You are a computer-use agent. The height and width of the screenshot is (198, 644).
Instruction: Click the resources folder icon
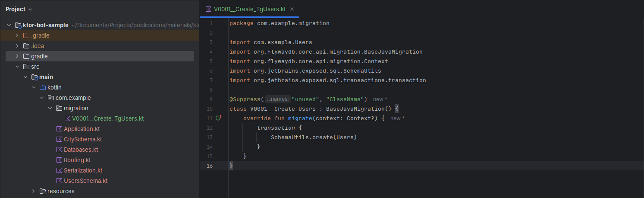tap(43, 191)
